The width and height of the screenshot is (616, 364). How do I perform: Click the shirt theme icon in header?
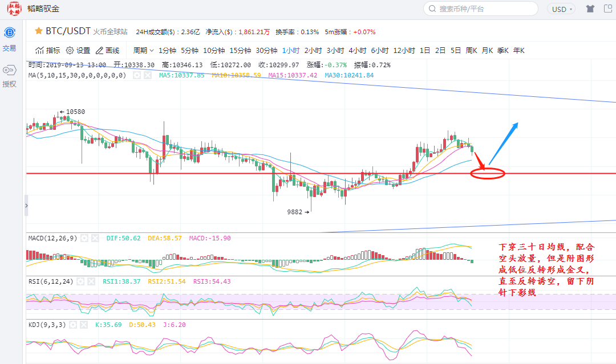point(590,9)
